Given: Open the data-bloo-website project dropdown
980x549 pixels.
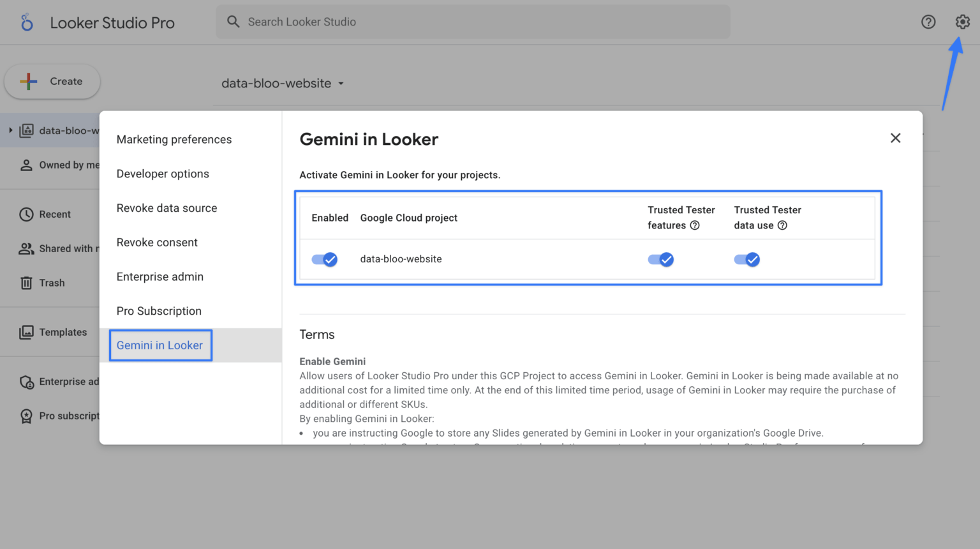Looking at the screenshot, I should [x=283, y=83].
